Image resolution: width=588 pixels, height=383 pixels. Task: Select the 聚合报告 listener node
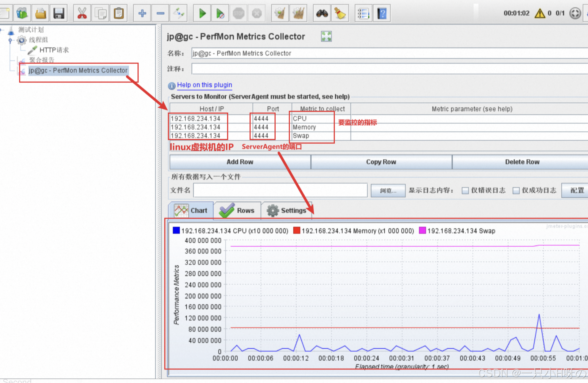[41, 59]
